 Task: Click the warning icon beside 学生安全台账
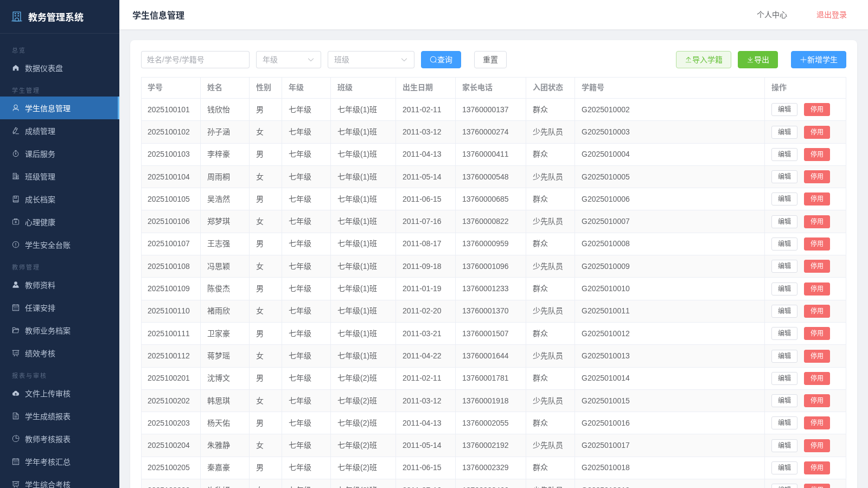pos(16,245)
